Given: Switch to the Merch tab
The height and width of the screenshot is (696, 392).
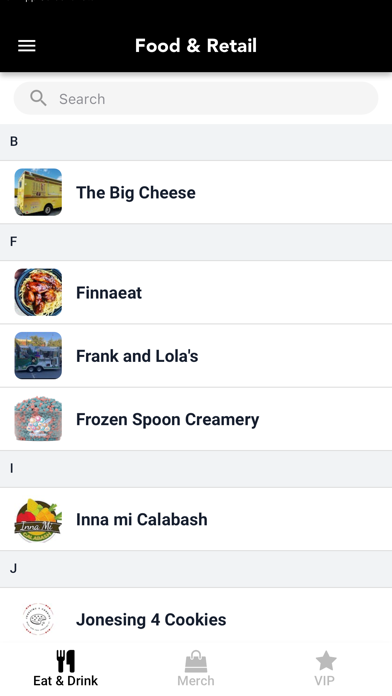Looking at the screenshot, I should (196, 668).
